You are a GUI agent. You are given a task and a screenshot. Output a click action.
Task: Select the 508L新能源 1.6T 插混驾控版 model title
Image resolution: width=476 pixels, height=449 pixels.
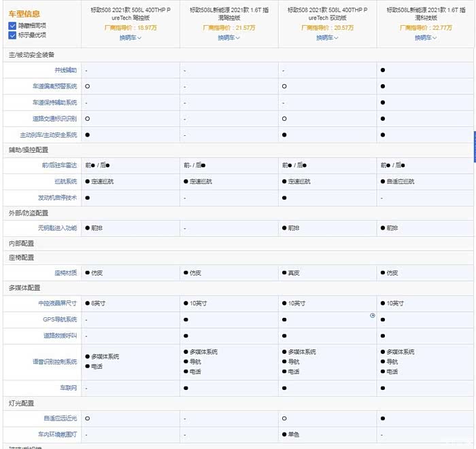[229, 14]
